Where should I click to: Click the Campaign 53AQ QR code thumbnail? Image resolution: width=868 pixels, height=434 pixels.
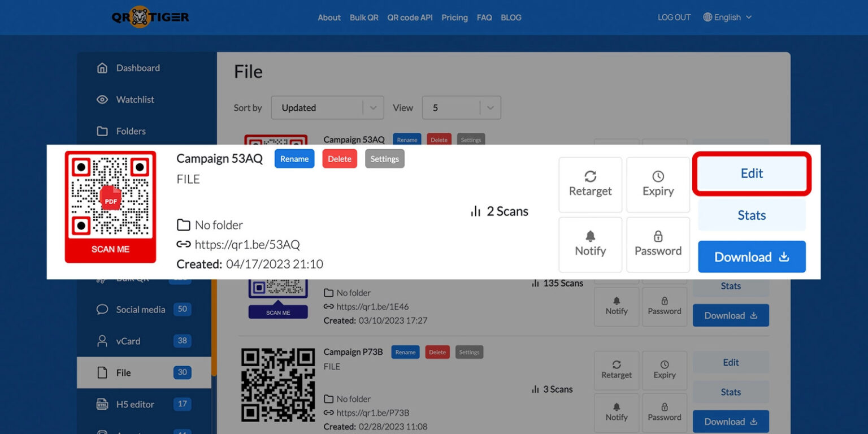point(110,207)
